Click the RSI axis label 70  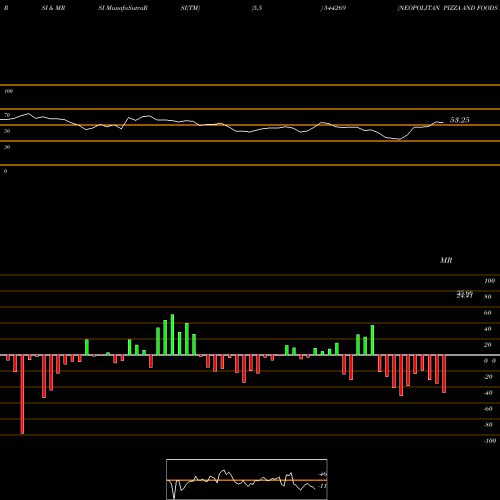click(x=7, y=115)
